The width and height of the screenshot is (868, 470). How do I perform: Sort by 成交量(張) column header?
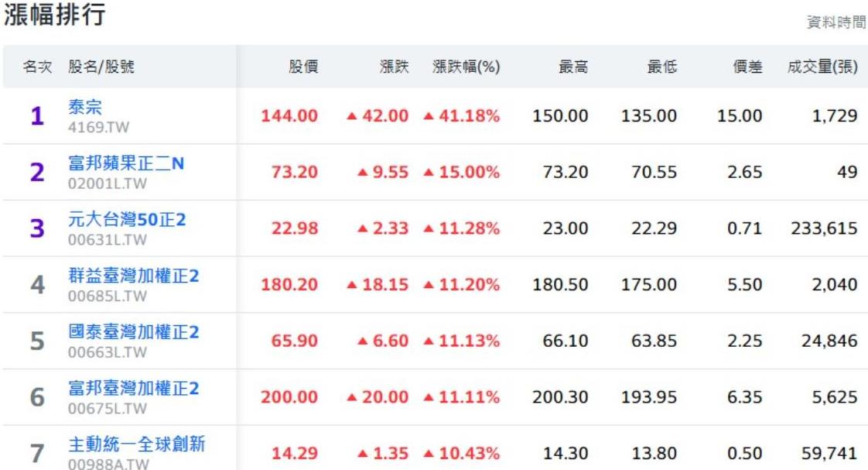[x=822, y=67]
